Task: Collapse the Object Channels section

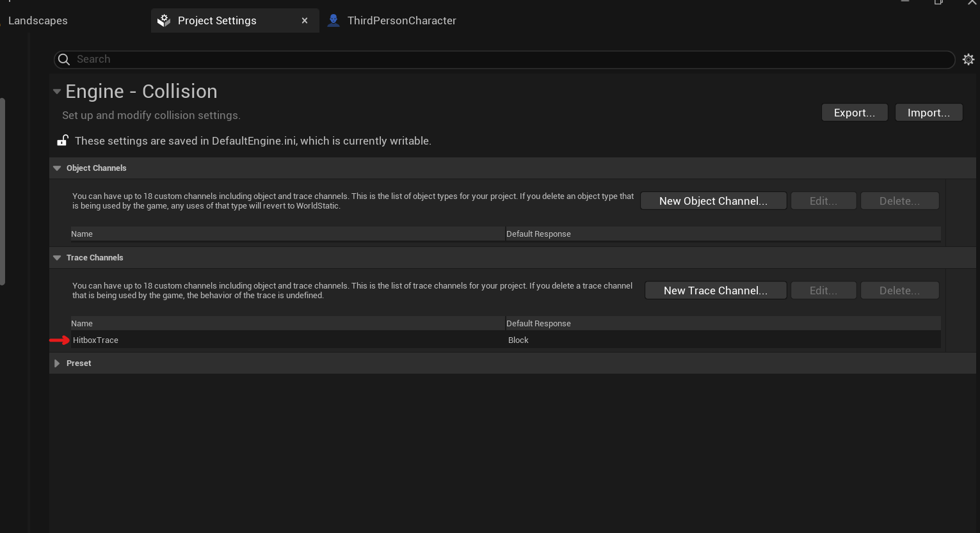Action: click(x=57, y=168)
